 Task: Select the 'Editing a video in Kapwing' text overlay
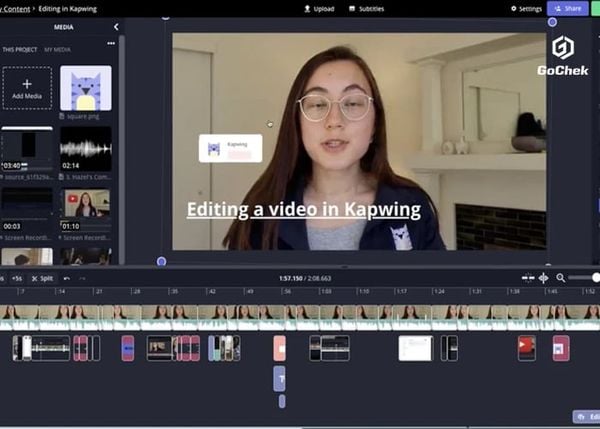(304, 210)
